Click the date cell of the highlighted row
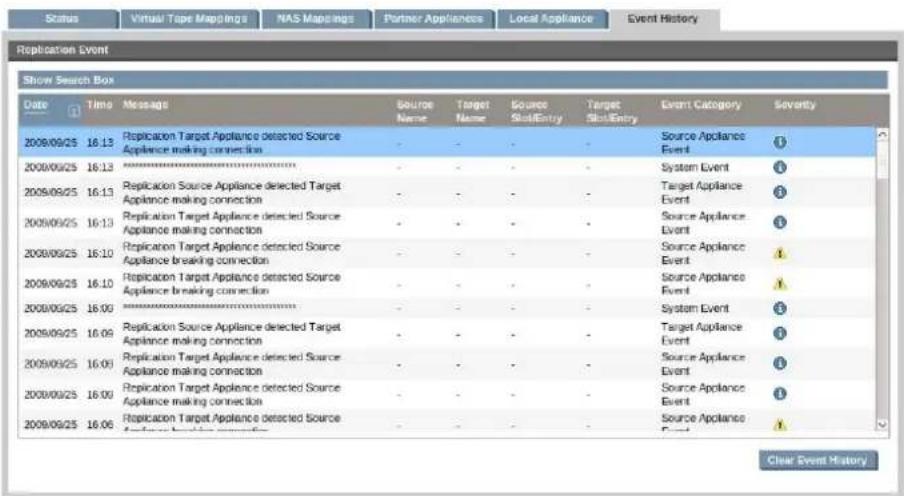Screen dimensions: 904x496 tap(50, 142)
